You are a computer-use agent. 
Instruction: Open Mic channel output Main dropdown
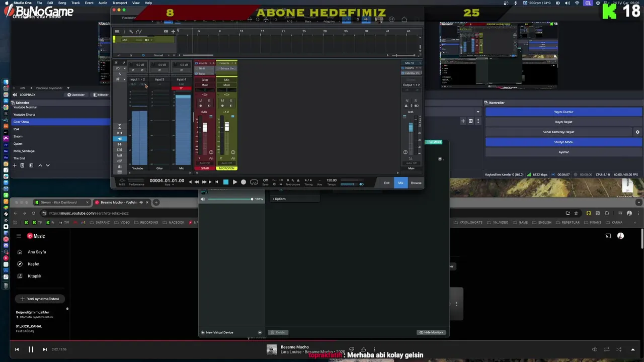(x=226, y=85)
